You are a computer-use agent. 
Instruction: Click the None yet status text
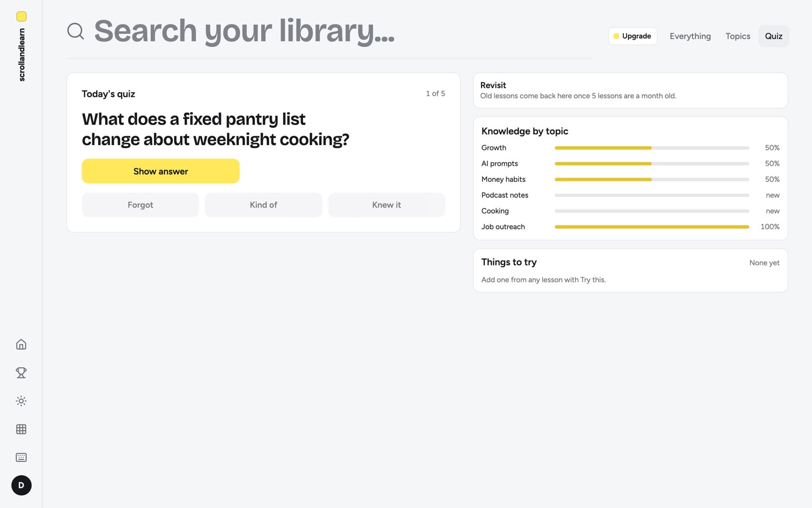764,263
